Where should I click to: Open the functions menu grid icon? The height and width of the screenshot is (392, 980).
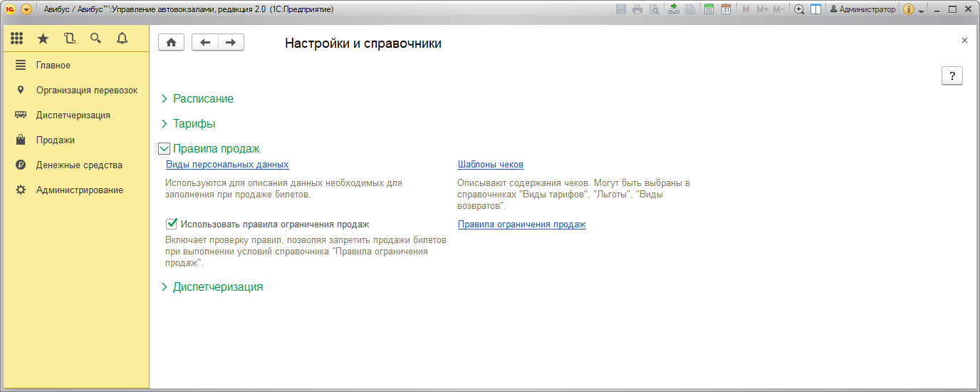point(17,38)
